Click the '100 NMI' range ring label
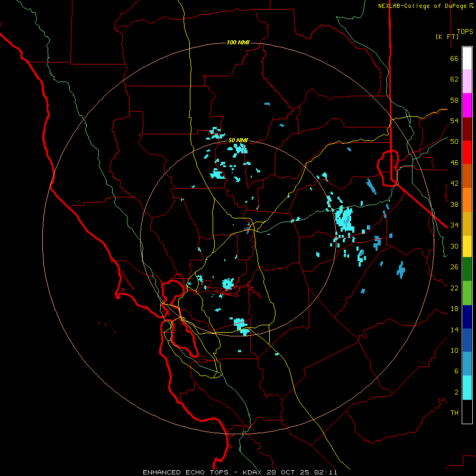 click(x=238, y=42)
